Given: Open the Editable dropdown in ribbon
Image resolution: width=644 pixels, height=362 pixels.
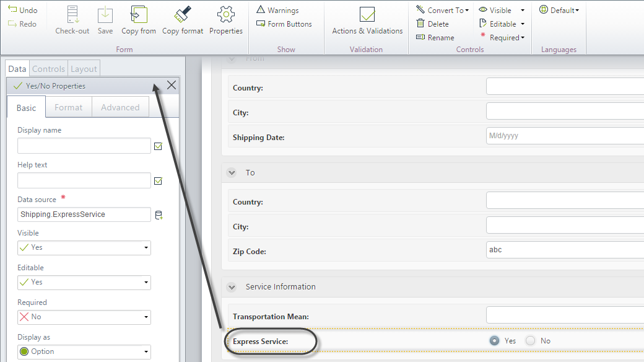Looking at the screenshot, I should (x=502, y=24).
